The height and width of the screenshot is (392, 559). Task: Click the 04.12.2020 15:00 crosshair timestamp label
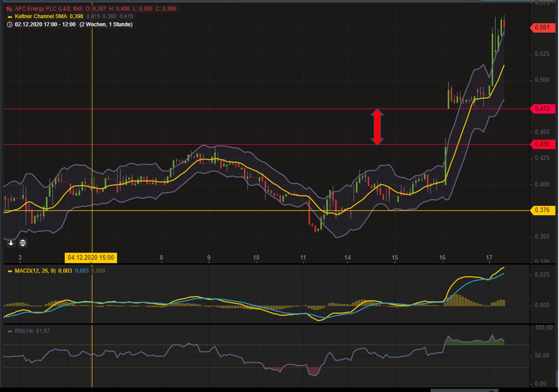click(90, 257)
